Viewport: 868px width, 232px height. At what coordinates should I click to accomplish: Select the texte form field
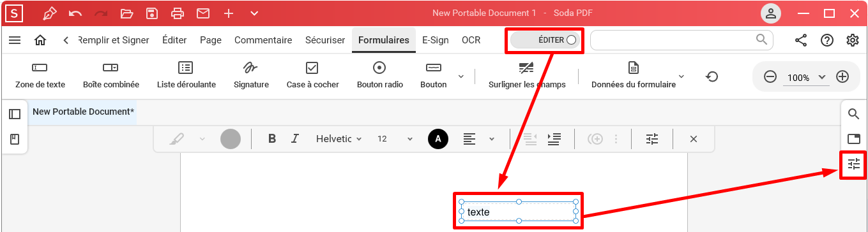click(518, 211)
